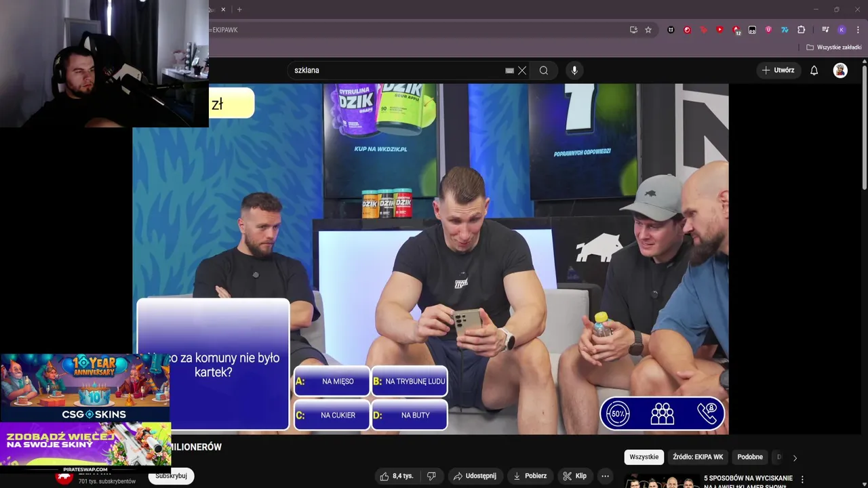
Task: Open the suggested video thumbnail in sidebar
Action: (662, 481)
